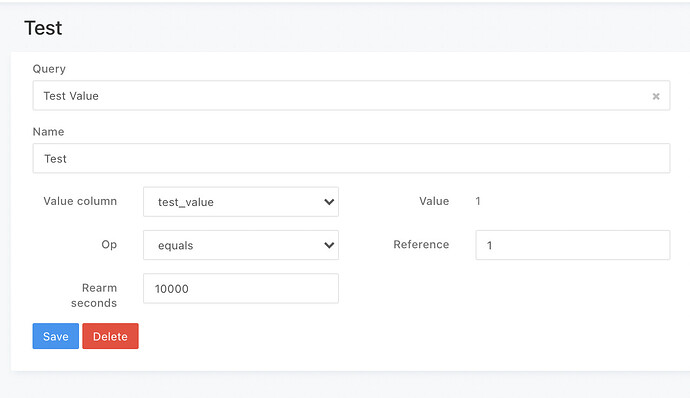Open the test_value column dropdown
690x398 pixels.
(x=241, y=202)
